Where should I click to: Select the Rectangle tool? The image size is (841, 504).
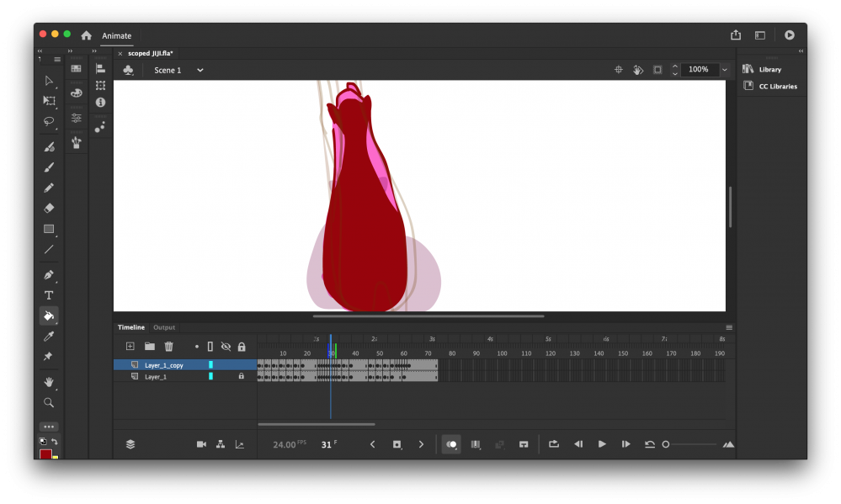tap(49, 229)
